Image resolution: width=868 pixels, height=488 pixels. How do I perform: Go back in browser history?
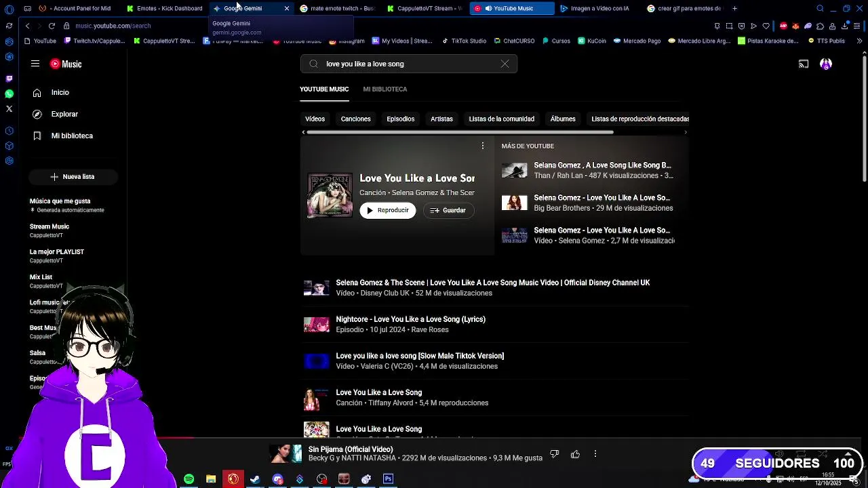click(27, 26)
